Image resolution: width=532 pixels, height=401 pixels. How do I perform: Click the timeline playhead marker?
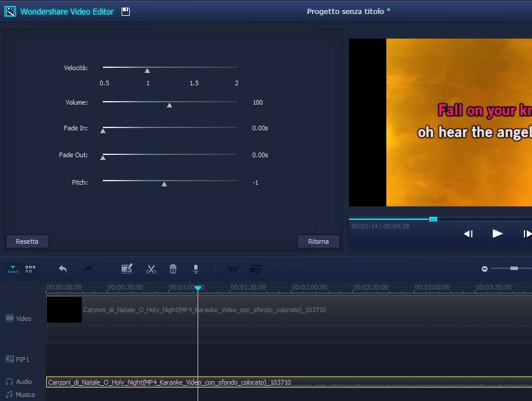click(198, 288)
